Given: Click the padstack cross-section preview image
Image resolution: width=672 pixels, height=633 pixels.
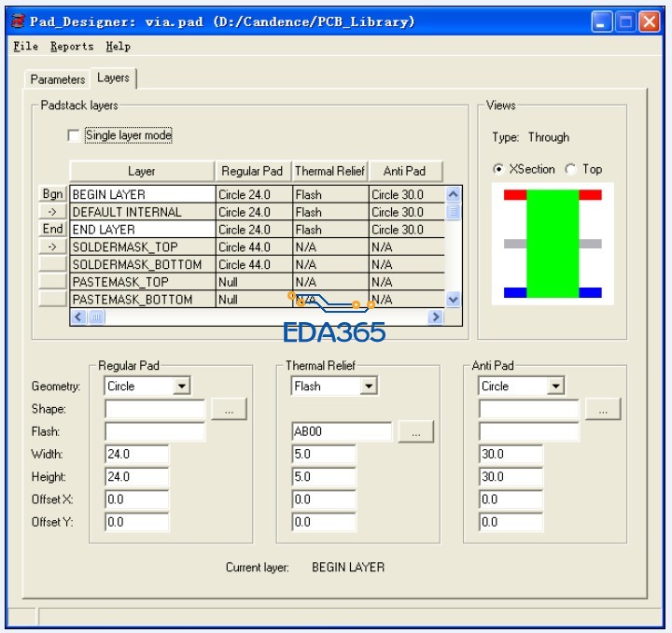Looking at the screenshot, I should (x=553, y=244).
